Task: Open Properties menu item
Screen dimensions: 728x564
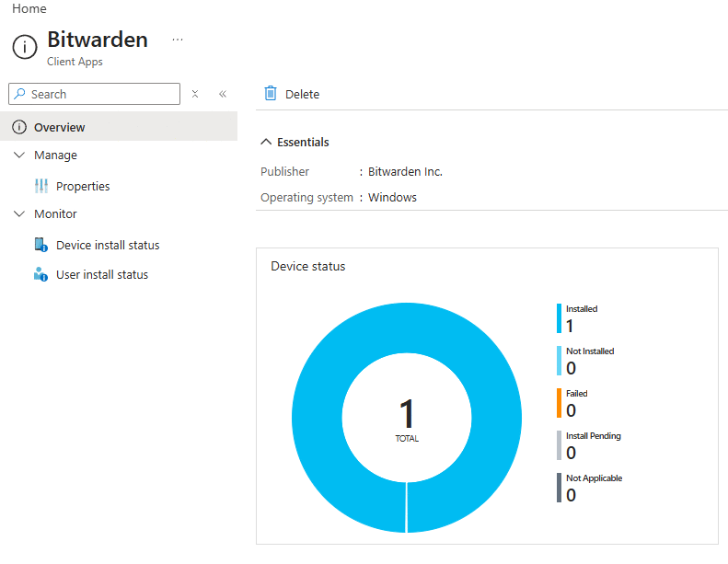Action: 83,186
